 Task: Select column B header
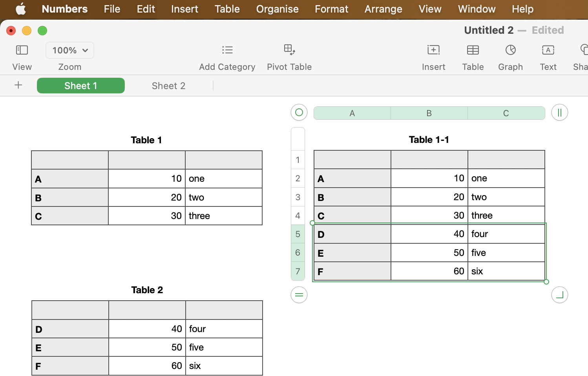click(429, 113)
